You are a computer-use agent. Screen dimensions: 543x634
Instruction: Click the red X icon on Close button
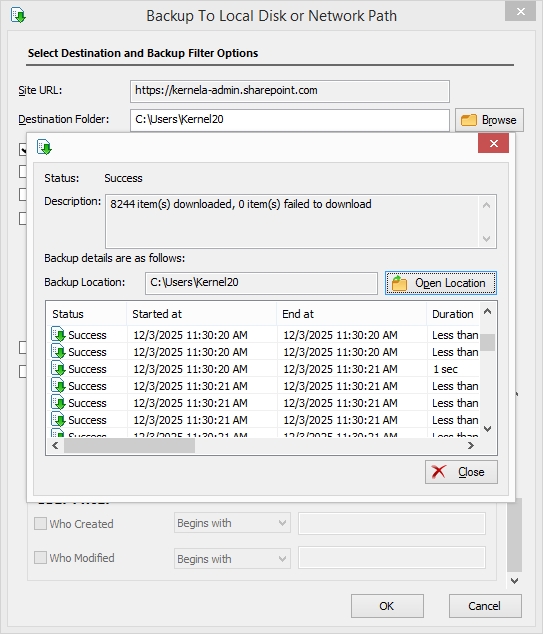[439, 472]
